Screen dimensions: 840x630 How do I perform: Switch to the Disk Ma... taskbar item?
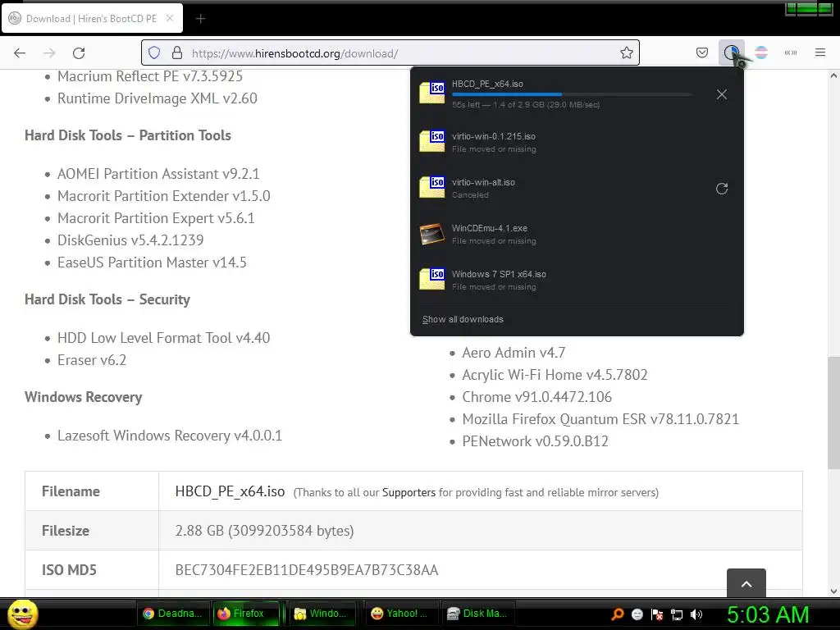point(478,614)
